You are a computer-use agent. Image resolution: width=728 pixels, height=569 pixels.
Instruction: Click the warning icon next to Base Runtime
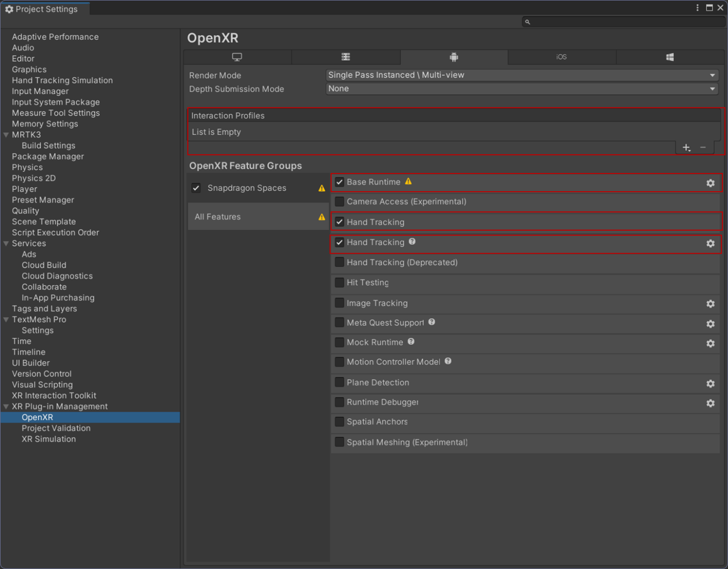(x=408, y=181)
